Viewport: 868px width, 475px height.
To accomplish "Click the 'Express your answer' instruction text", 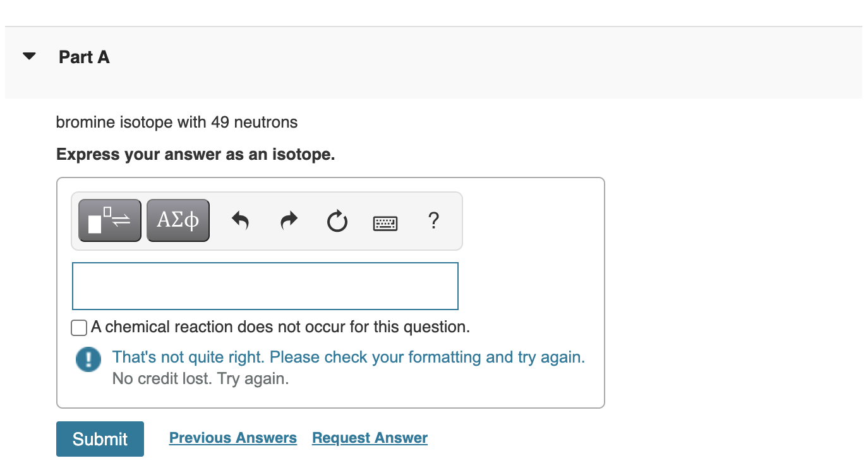I will [195, 154].
